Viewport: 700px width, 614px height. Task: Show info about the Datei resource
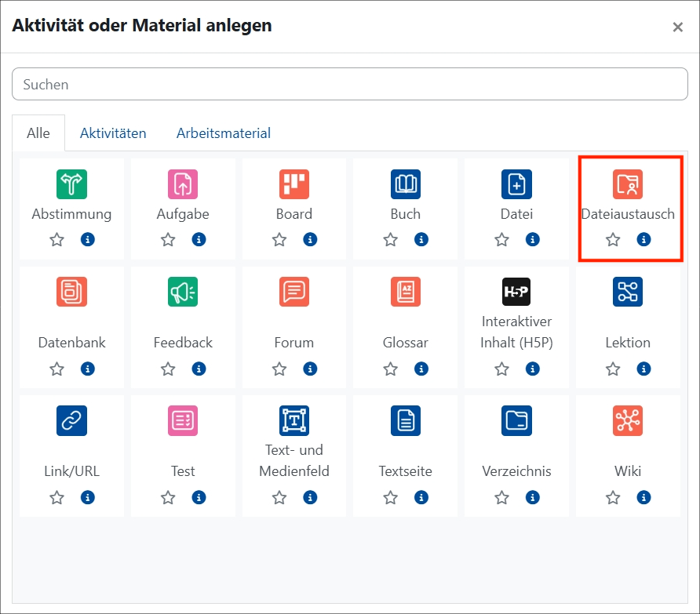533,239
